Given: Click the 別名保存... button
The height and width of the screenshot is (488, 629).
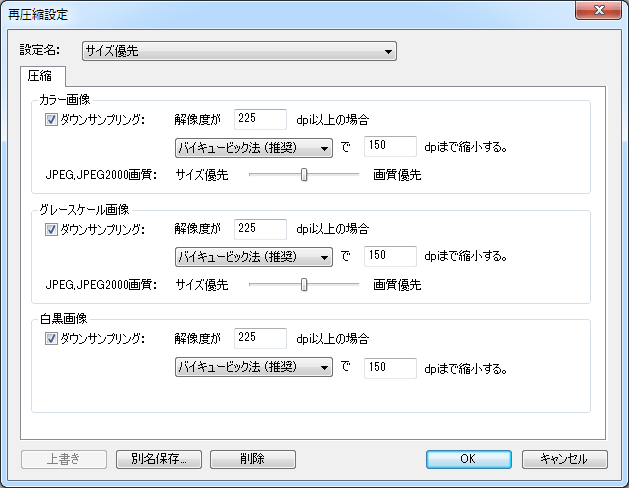Looking at the screenshot, I should pyautogui.click(x=159, y=459).
